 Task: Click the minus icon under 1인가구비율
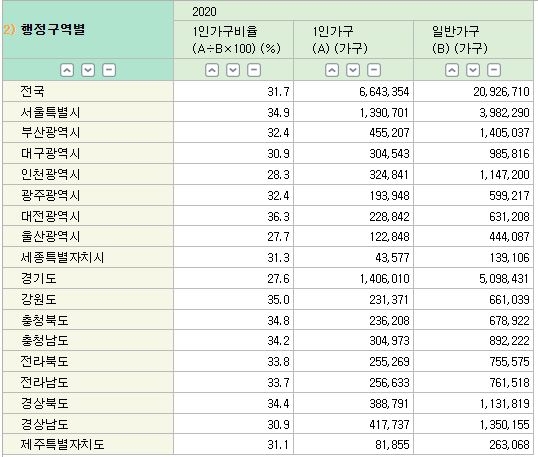coord(254,70)
